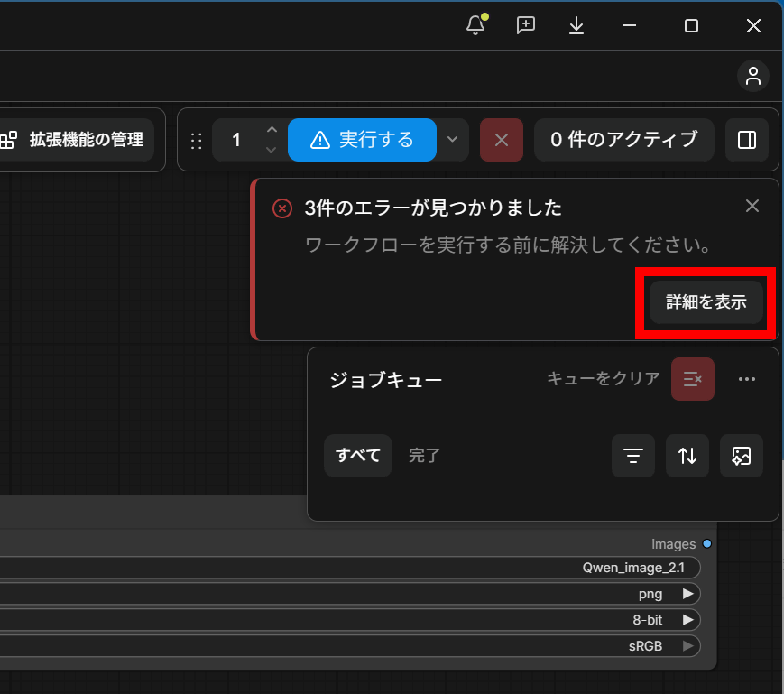Expand the png format selector arrow
This screenshot has width=784, height=694.
[x=688, y=594]
